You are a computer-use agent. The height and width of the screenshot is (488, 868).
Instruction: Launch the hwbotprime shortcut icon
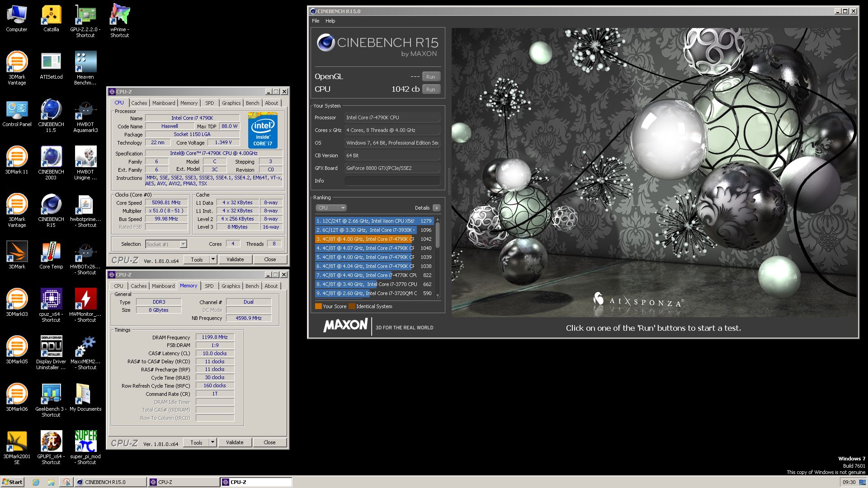(85, 211)
